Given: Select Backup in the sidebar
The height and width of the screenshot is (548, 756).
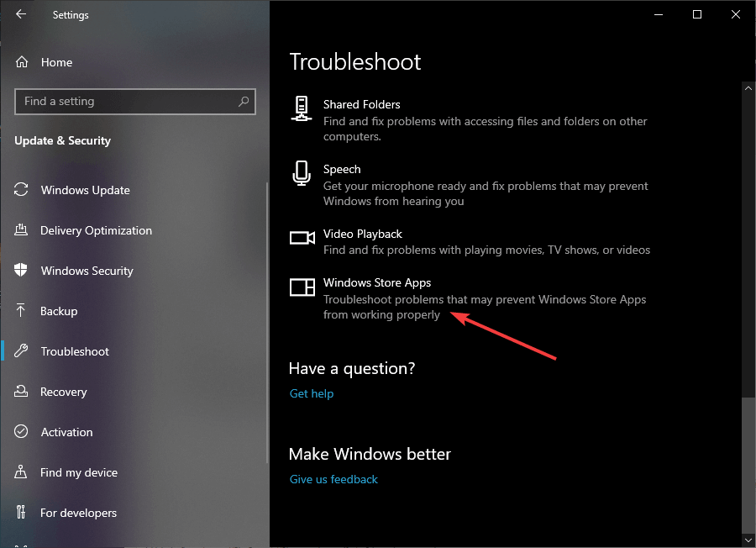Looking at the screenshot, I should [x=59, y=311].
